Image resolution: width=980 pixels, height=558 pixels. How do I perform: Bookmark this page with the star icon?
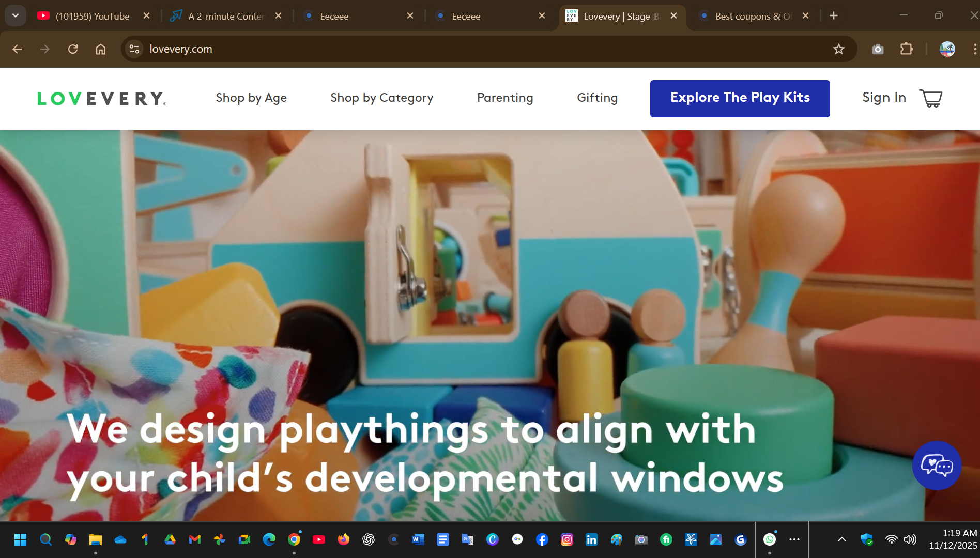[x=838, y=49]
